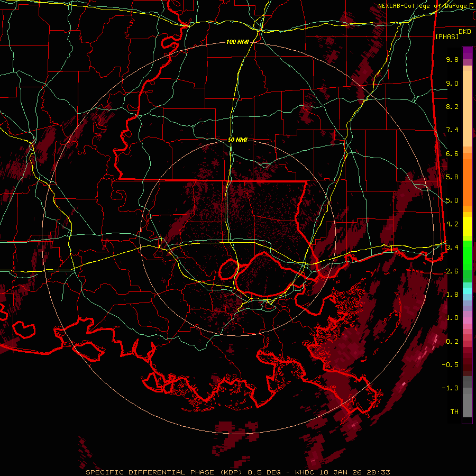Click the 5.8 value on the color scale
This screenshot has height=476, width=476.
(x=452, y=177)
